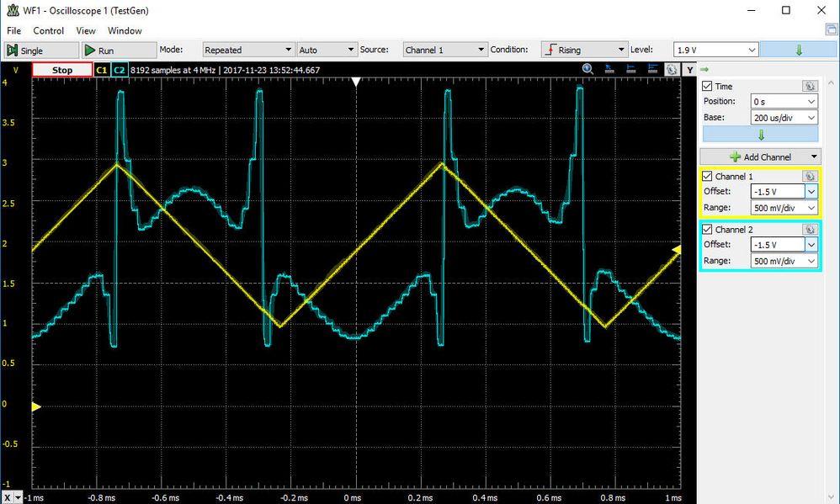Click the sample info text '8192 samples at 4 MHz'

click(173, 70)
